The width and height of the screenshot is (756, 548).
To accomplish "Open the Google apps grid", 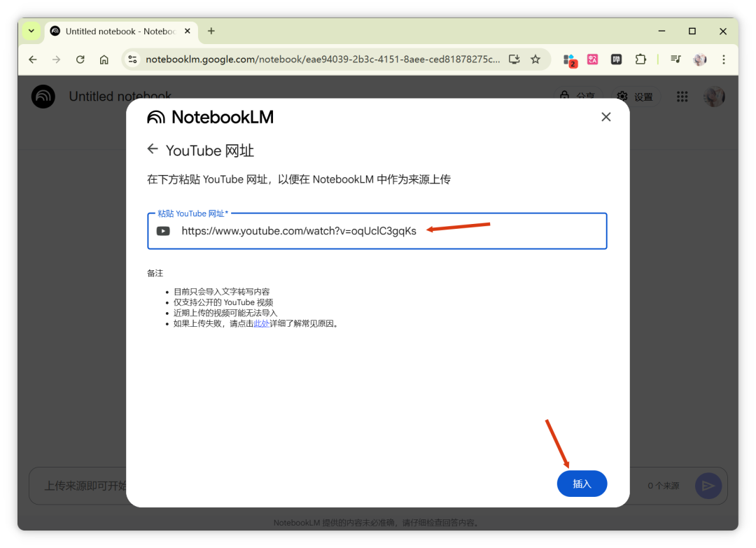I will 682,97.
